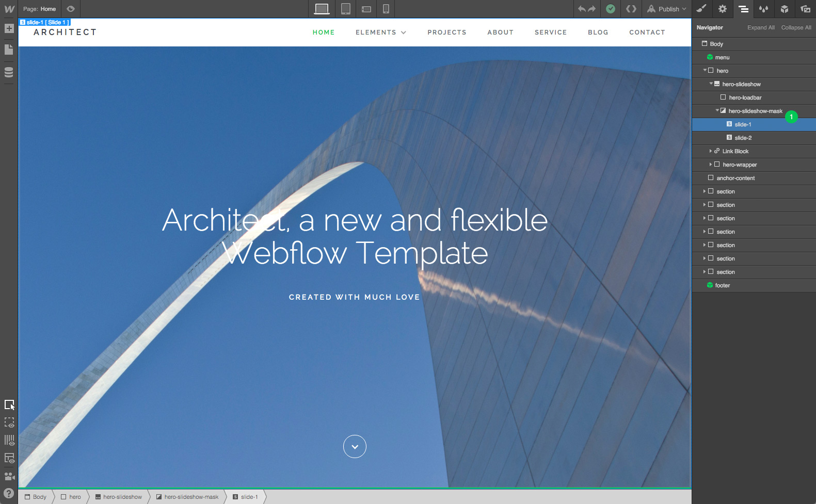
Task: Switch to mobile landscape view
Action: point(366,9)
